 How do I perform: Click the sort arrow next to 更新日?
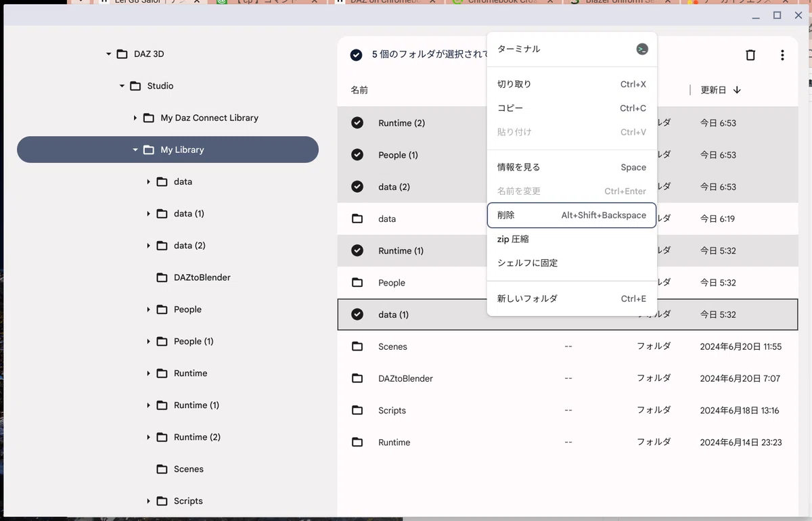click(737, 90)
